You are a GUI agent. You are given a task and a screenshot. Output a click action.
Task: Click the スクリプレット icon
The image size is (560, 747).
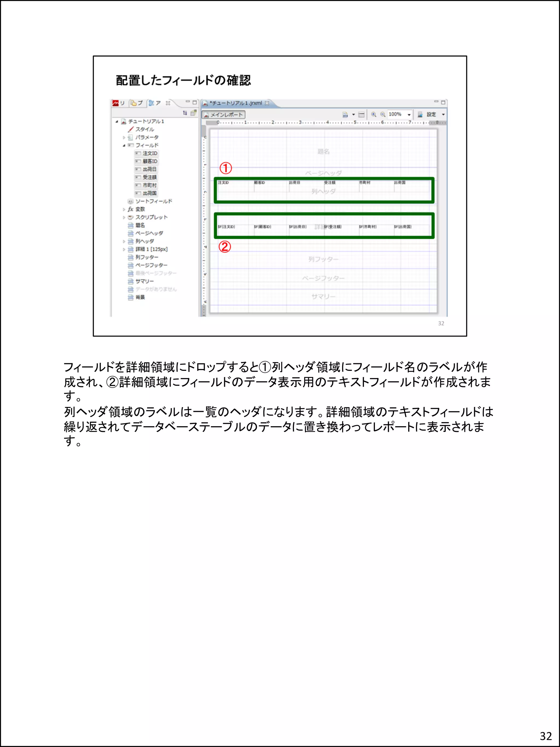click(131, 217)
